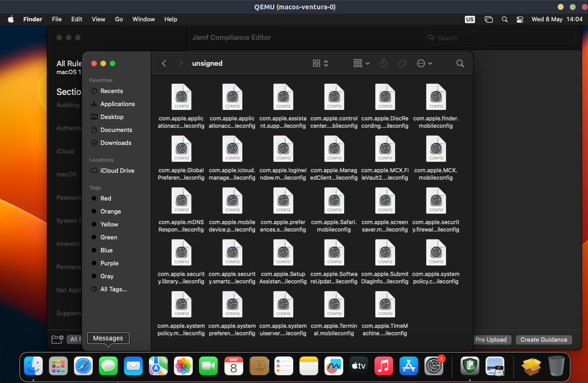Open the App Store dock icon
588x383 pixels.
coord(409,366)
